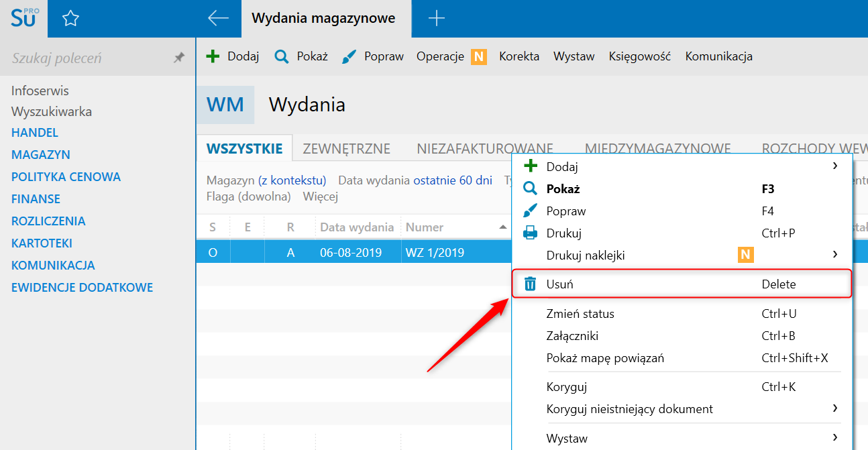The height and width of the screenshot is (450, 868).
Task: Go back with the left arrow icon
Action: click(218, 18)
